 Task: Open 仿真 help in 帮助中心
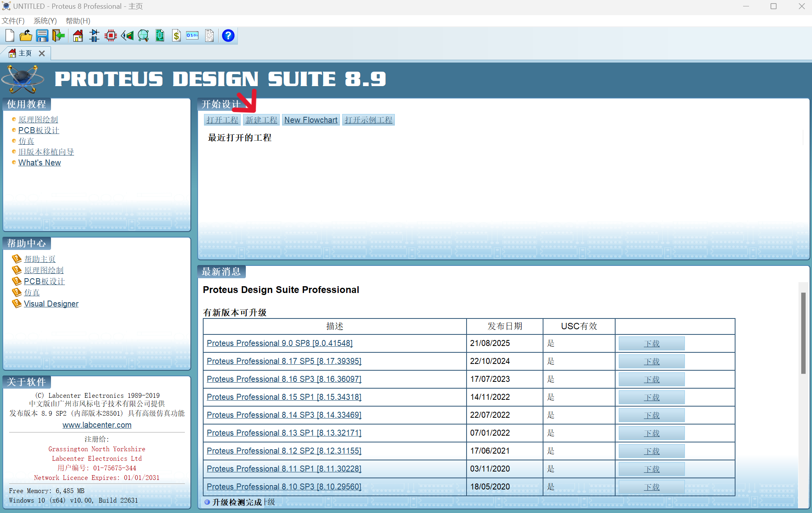pos(32,293)
